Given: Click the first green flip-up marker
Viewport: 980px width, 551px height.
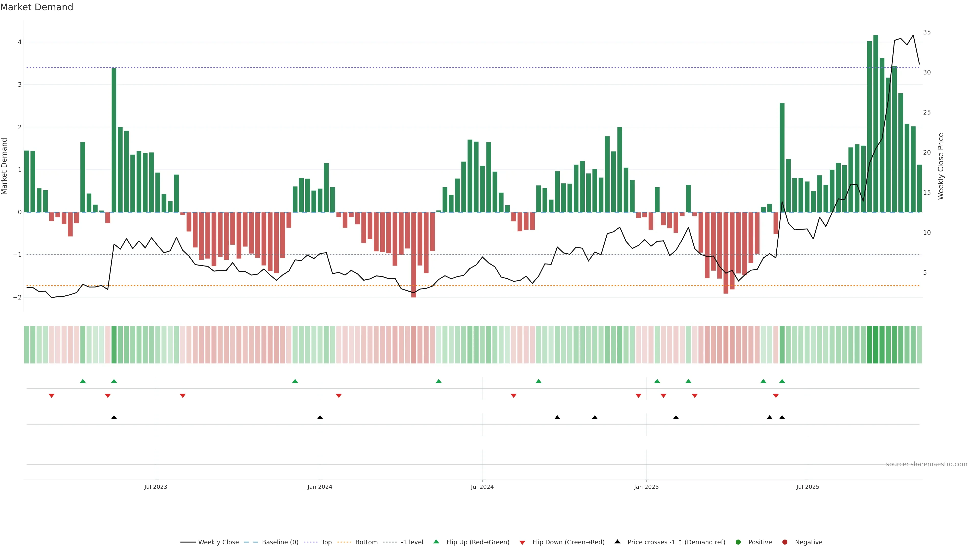Looking at the screenshot, I should click(x=83, y=381).
